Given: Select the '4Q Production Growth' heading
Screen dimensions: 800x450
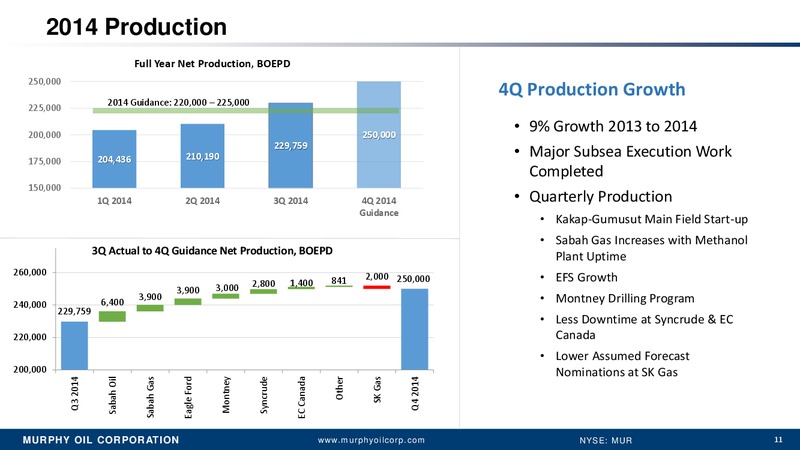Looking at the screenshot, I should (x=592, y=89).
